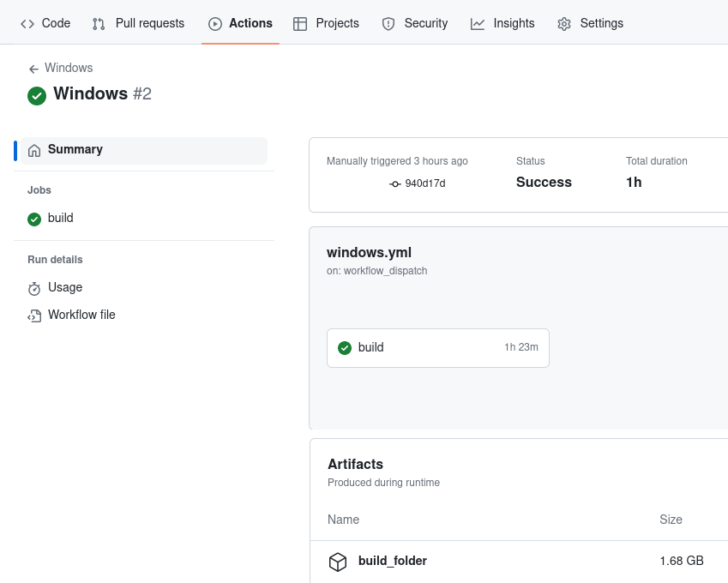The image size is (728, 583).
Task: Click Produced during runtime subtitle
Action: [383, 483]
